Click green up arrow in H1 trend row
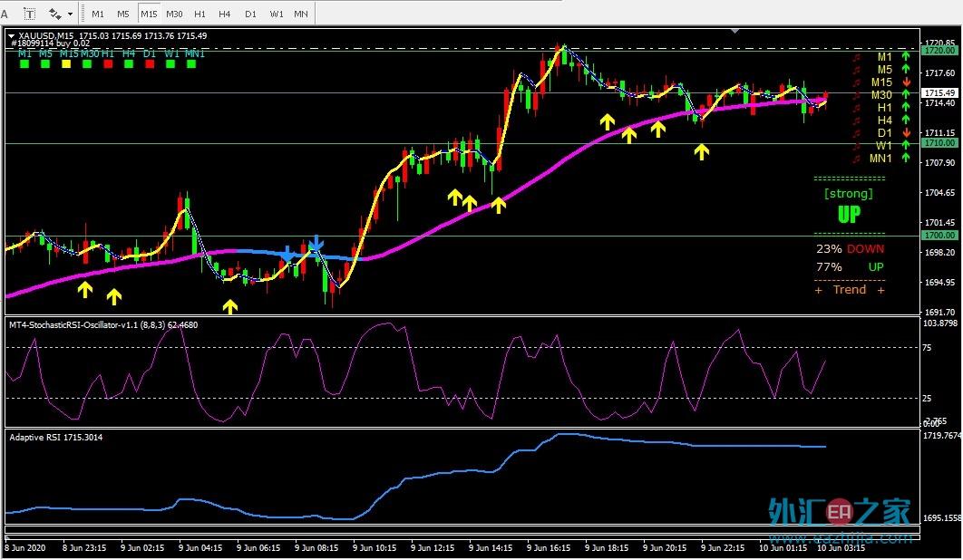This screenshot has height=560, width=963. point(906,108)
